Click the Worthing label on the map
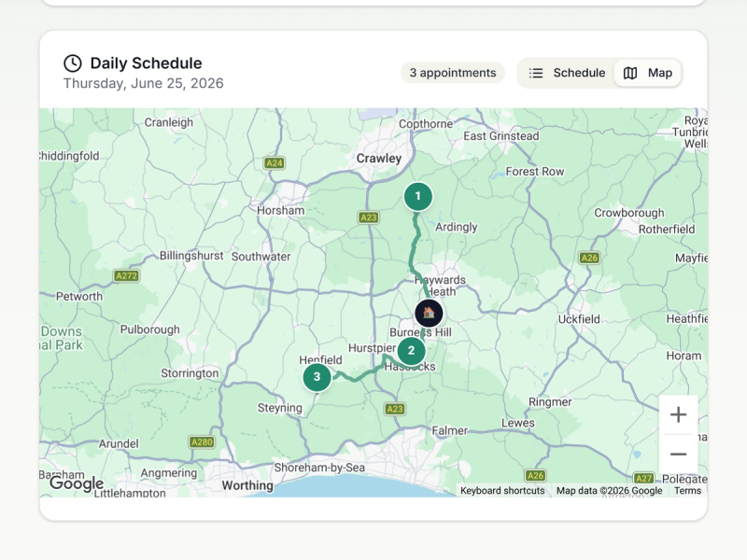 click(247, 485)
